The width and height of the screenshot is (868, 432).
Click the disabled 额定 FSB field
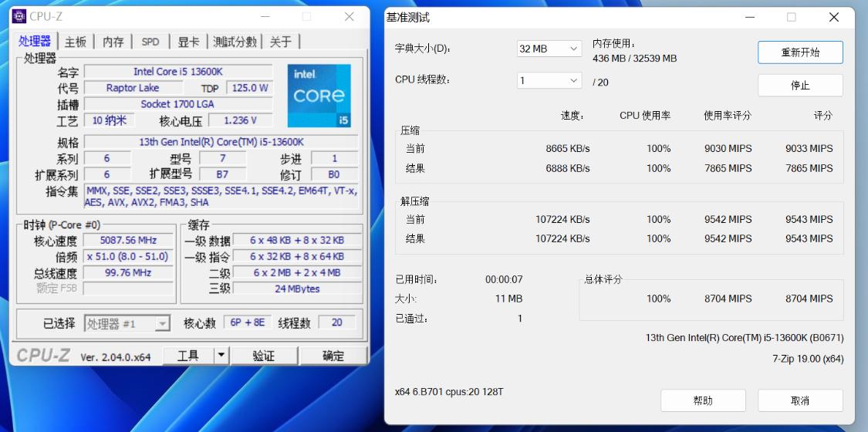pos(128,289)
